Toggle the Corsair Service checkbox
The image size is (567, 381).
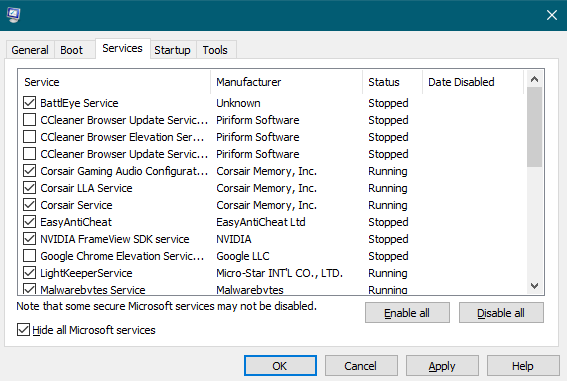pos(29,205)
